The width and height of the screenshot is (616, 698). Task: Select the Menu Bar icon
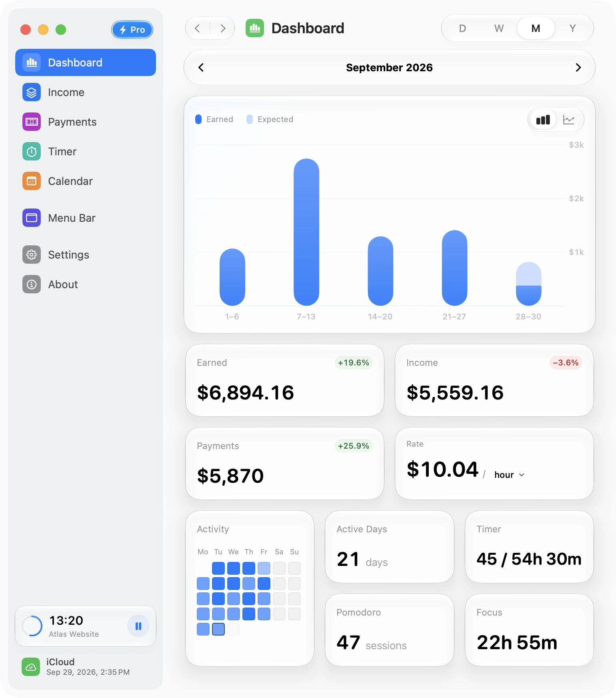[x=32, y=218]
